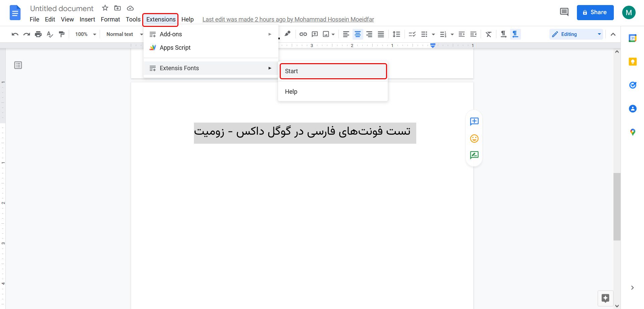This screenshot has height=309, width=644.
Task: Open Google Tasks from the sidebar
Action: tap(633, 85)
